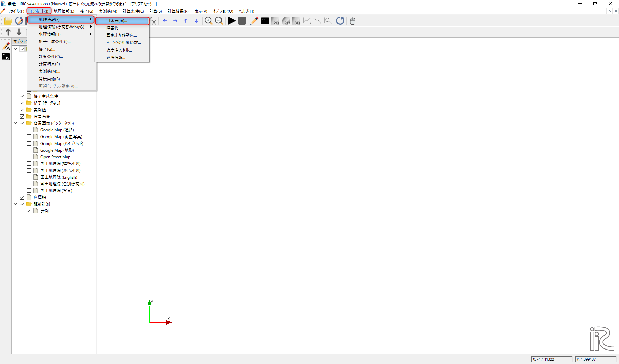Viewport: 619px width, 364px height.
Task: Open the first 2D post-processing window icon
Action: 275,21
